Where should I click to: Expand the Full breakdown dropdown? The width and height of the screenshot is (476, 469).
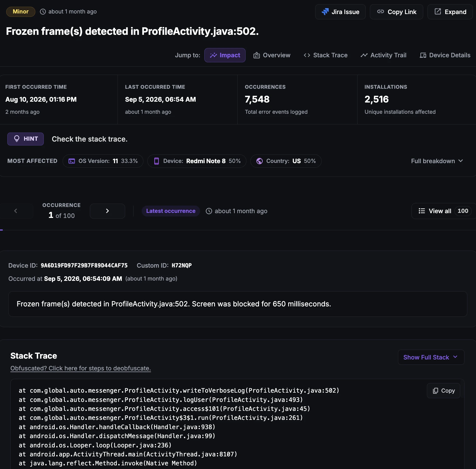pyautogui.click(x=437, y=161)
